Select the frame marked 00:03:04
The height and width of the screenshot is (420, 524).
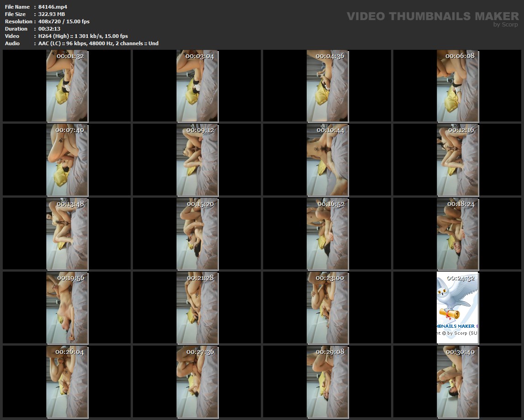(x=197, y=86)
